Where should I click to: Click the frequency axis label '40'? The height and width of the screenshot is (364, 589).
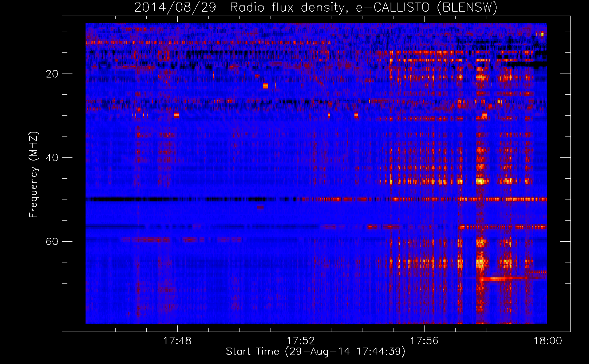(52, 158)
